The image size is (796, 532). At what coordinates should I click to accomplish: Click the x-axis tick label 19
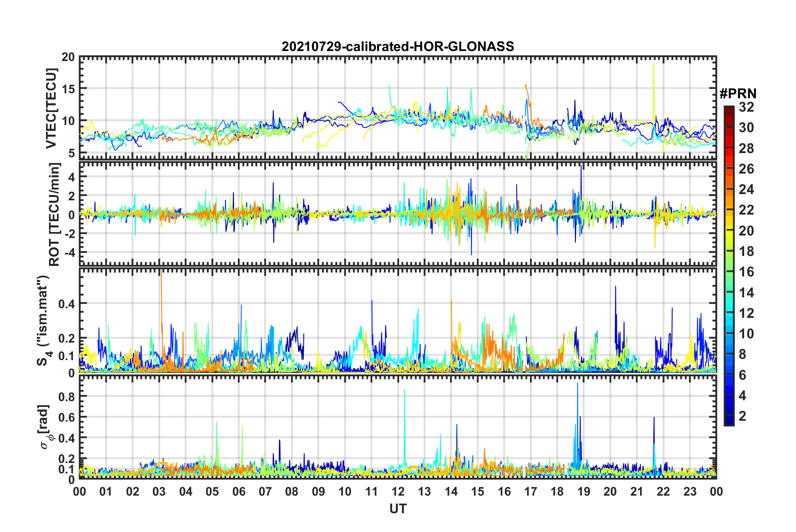click(x=583, y=491)
